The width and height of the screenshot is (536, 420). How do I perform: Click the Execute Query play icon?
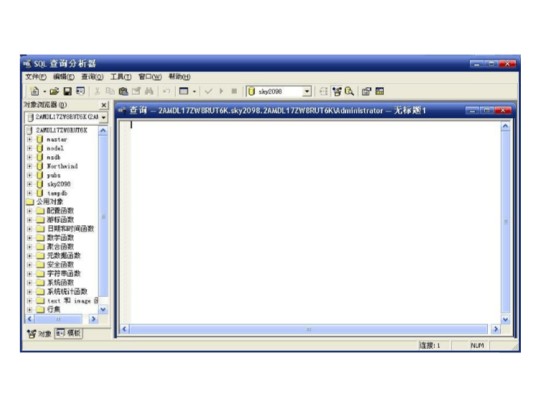(221, 91)
